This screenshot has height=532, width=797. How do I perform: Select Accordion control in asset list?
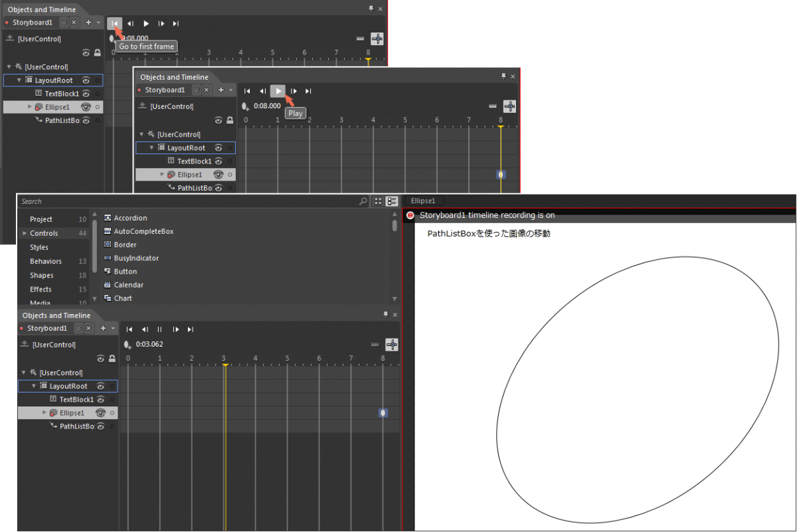click(126, 218)
